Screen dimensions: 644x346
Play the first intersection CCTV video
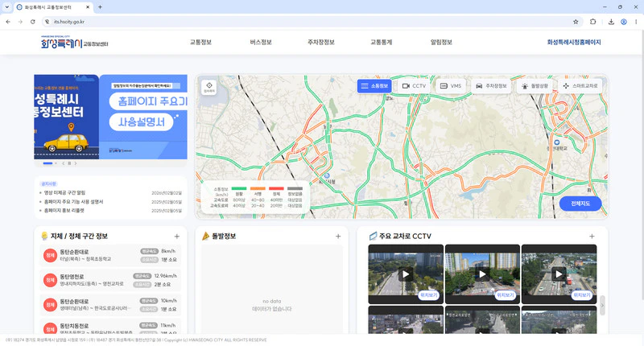tap(406, 274)
